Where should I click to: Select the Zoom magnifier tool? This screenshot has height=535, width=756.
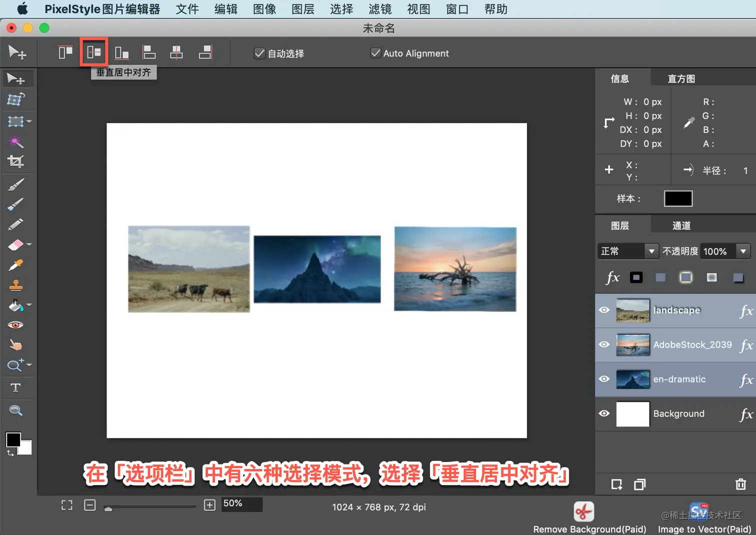(15, 410)
